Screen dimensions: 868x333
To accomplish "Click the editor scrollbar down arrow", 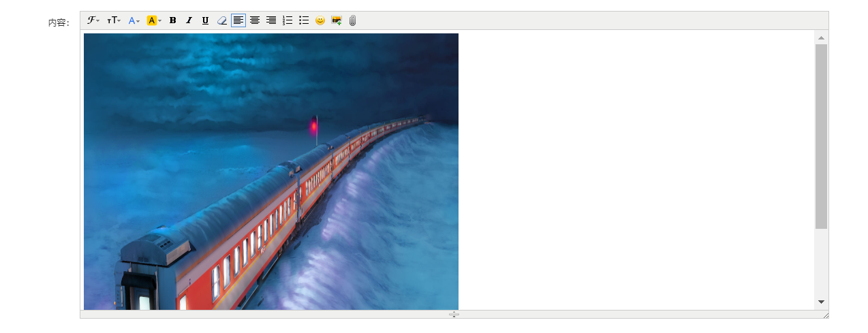I will point(821,302).
